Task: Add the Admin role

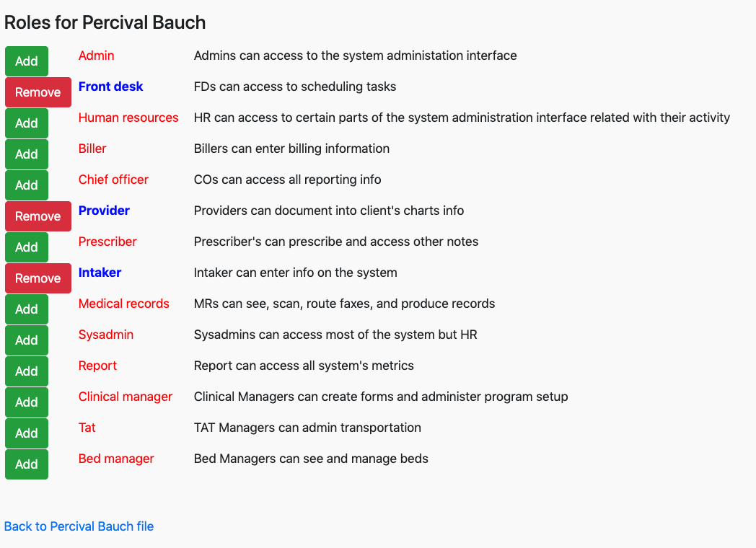Action: pos(27,61)
